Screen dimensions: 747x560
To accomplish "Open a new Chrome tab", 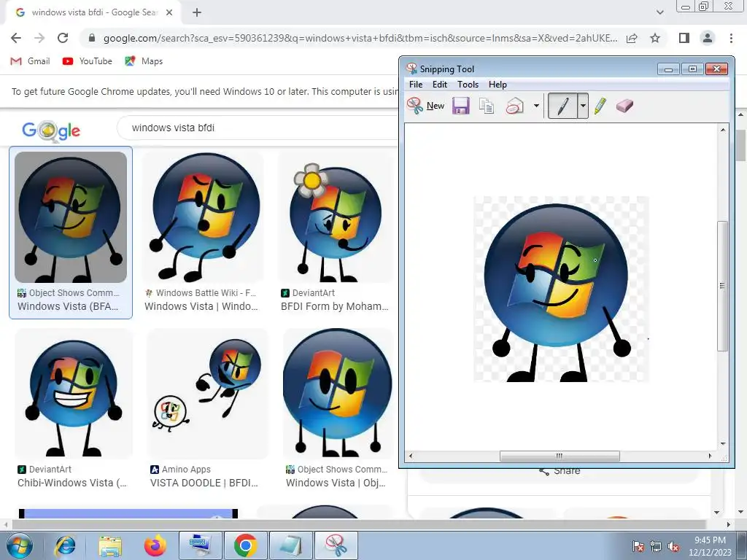I will pyautogui.click(x=197, y=12).
